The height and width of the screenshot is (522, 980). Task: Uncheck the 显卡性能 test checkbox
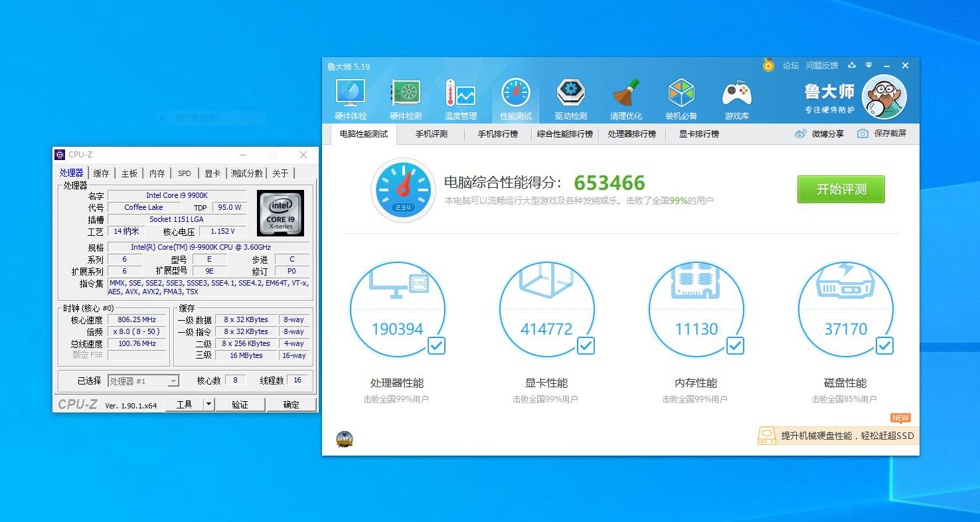[x=586, y=345]
